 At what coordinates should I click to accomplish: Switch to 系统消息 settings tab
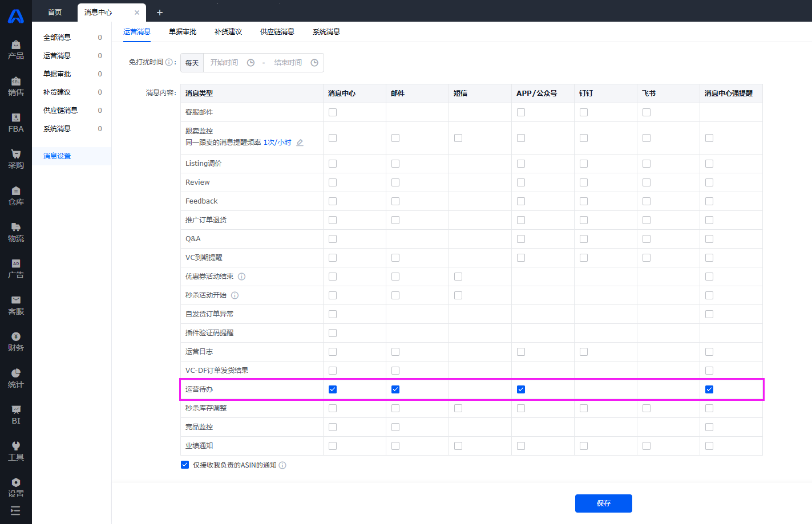pos(326,32)
